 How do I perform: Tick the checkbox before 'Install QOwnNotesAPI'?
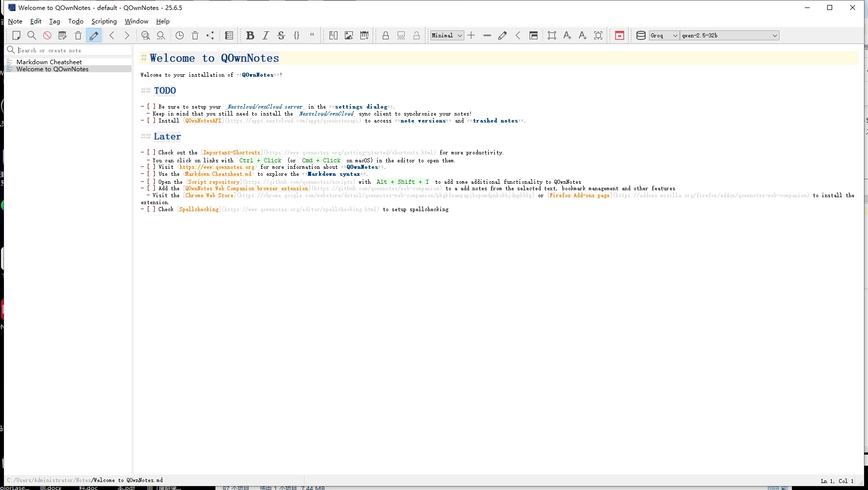151,121
